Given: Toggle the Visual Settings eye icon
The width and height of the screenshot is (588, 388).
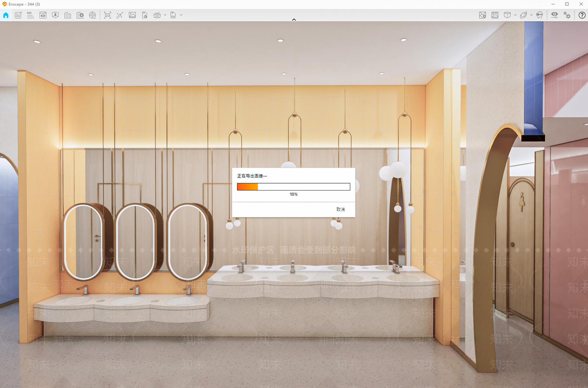Looking at the screenshot, I should click(555, 15).
